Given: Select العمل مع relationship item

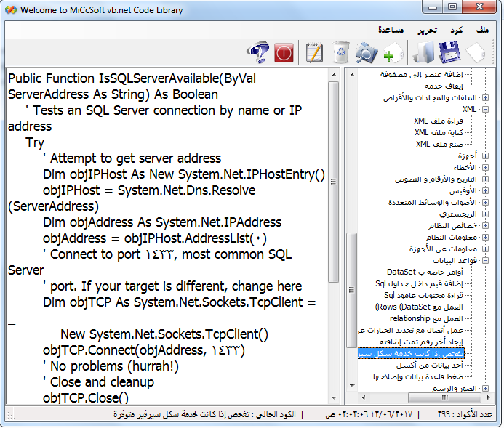Looking at the screenshot, I should 426,318.
